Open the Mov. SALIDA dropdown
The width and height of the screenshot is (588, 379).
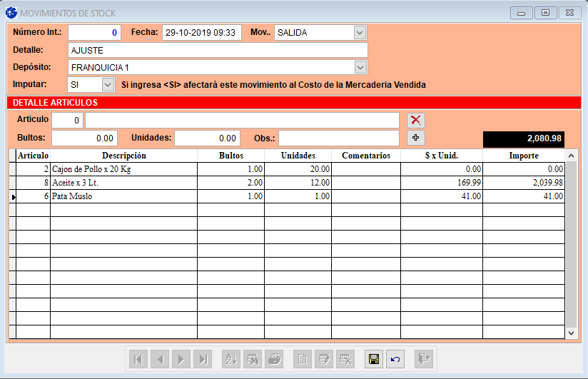pos(360,33)
